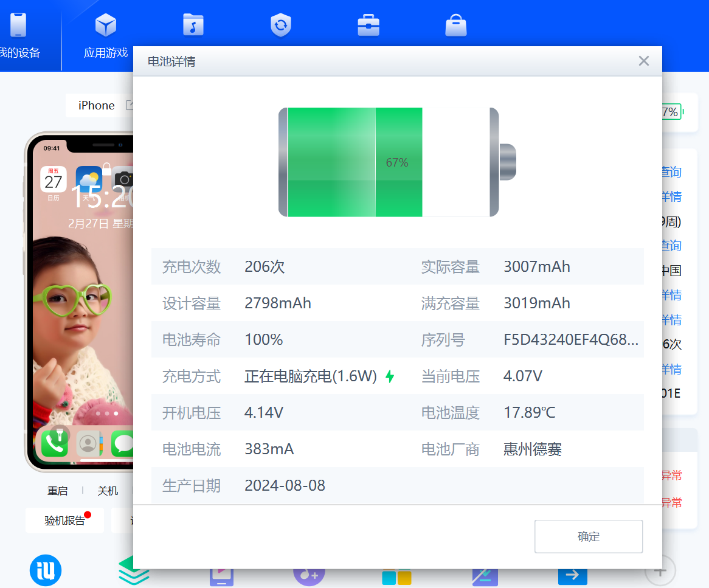Click the blue iU logo icon at bottom
The width and height of the screenshot is (709, 588).
click(46, 572)
